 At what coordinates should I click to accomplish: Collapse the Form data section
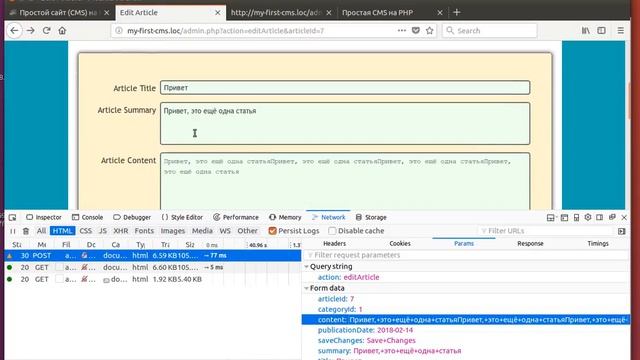click(x=307, y=288)
